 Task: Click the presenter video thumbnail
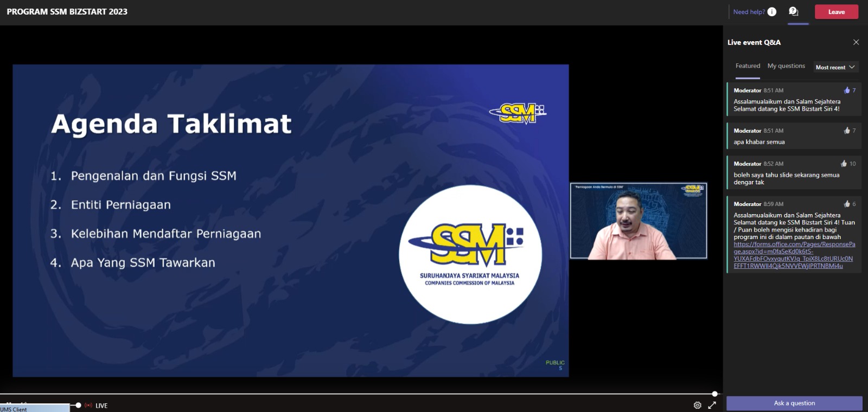click(x=639, y=221)
